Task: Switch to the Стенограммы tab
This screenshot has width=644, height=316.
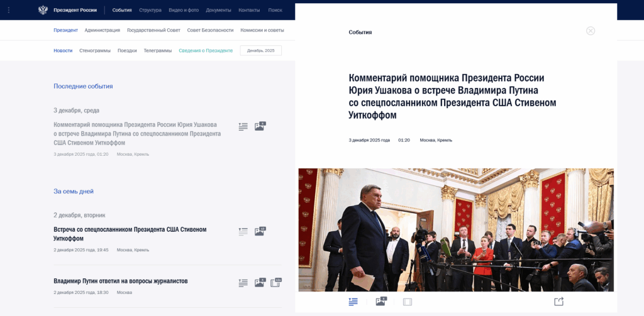Action: [95, 50]
